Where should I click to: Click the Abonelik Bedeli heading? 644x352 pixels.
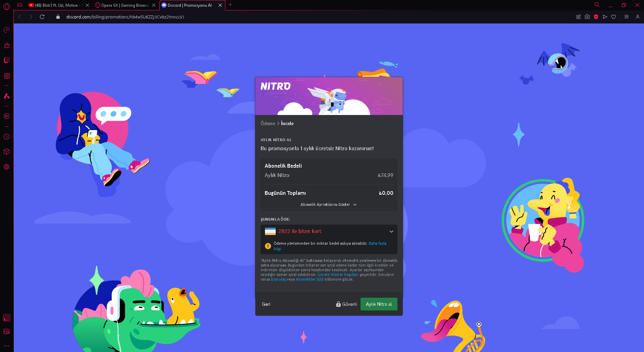click(x=283, y=166)
